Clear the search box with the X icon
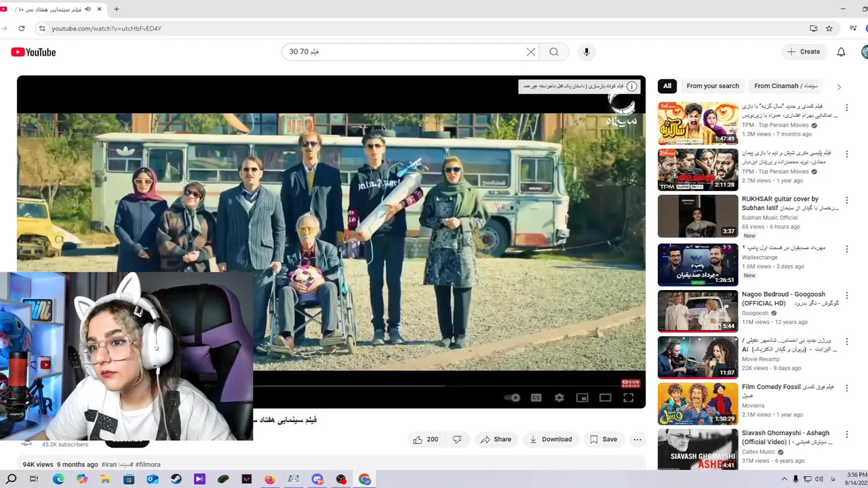Viewport: 868px width, 488px height. click(531, 52)
